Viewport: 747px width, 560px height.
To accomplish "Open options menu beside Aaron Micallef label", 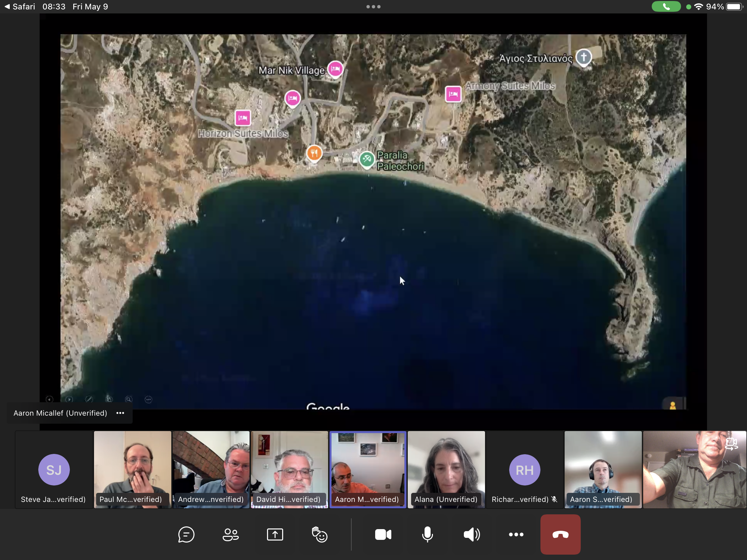I will point(120,413).
